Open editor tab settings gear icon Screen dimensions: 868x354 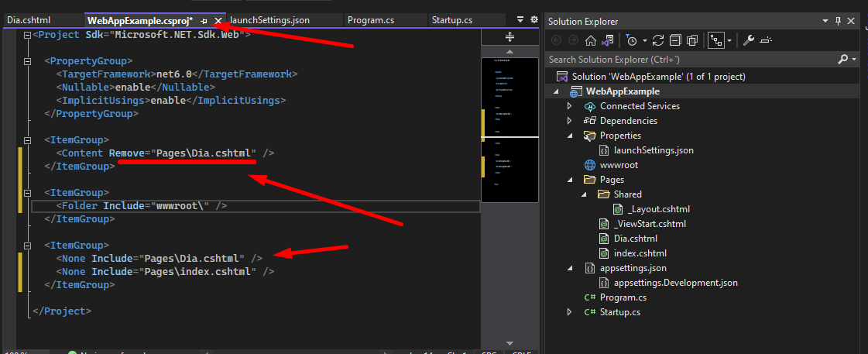tap(533, 20)
